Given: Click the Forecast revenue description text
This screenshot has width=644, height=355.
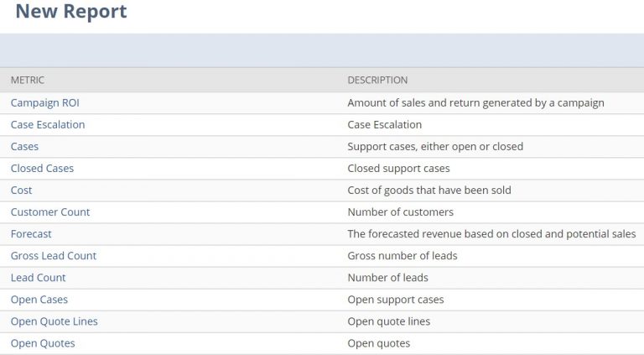Looking at the screenshot, I should click(491, 233).
